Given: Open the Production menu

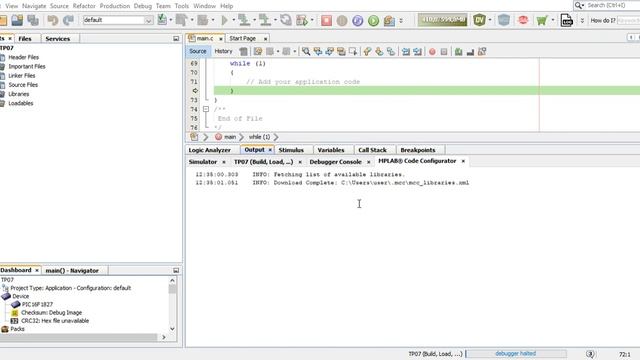Looking at the screenshot, I should (114, 6).
